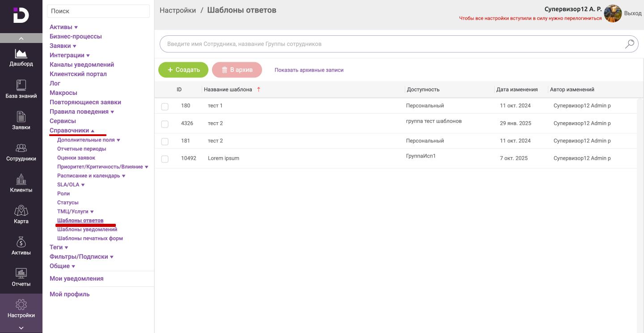This screenshot has width=644, height=333.
Task: Open the Map icon in sidebar
Action: click(21, 211)
